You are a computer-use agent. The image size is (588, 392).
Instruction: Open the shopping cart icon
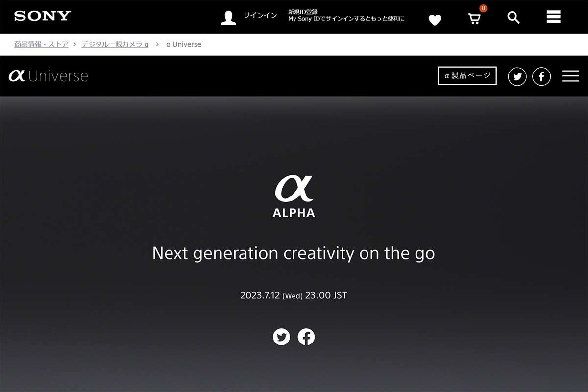click(x=474, y=19)
